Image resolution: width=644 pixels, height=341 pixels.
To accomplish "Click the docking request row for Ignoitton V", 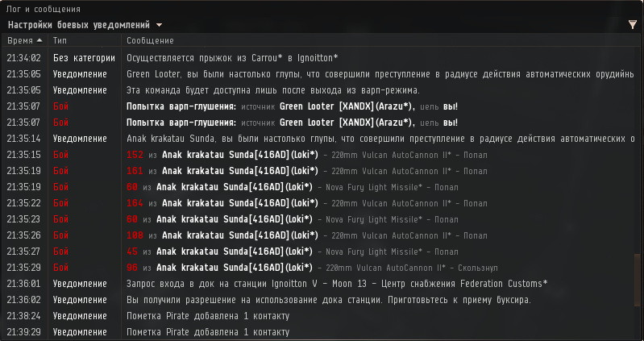I will pyautogui.click(x=337, y=284).
